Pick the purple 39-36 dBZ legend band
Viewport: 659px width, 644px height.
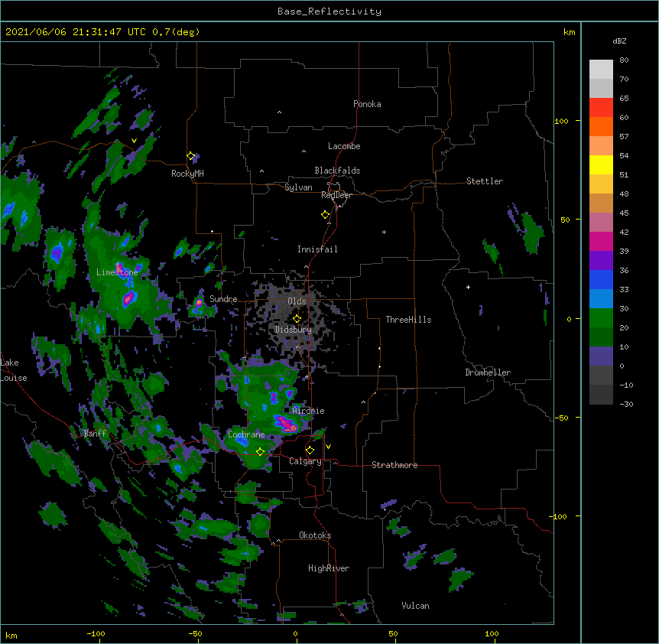tap(601, 261)
